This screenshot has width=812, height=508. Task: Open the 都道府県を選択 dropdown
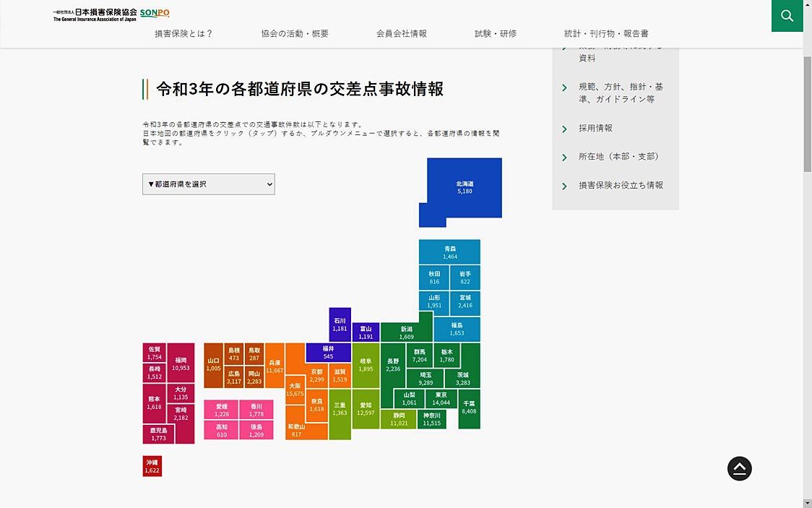click(x=208, y=184)
